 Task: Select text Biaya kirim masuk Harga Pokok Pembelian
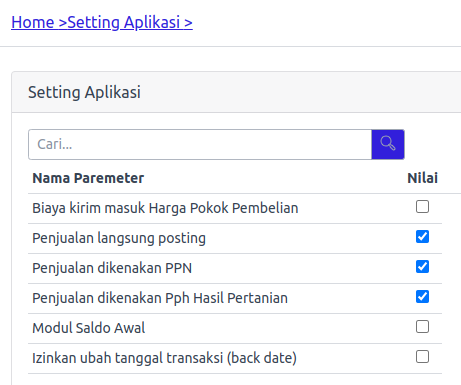pos(165,208)
